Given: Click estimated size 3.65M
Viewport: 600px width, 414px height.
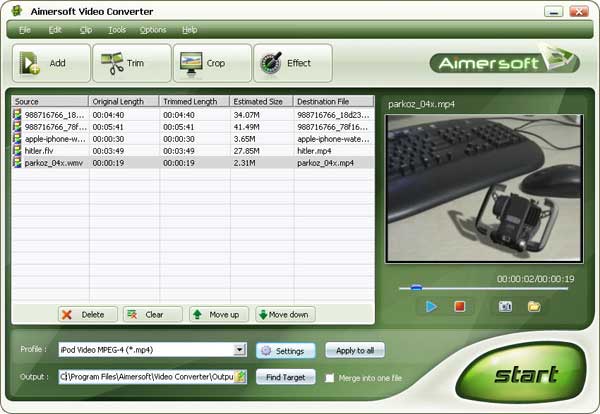Looking at the screenshot, I should coord(245,139).
